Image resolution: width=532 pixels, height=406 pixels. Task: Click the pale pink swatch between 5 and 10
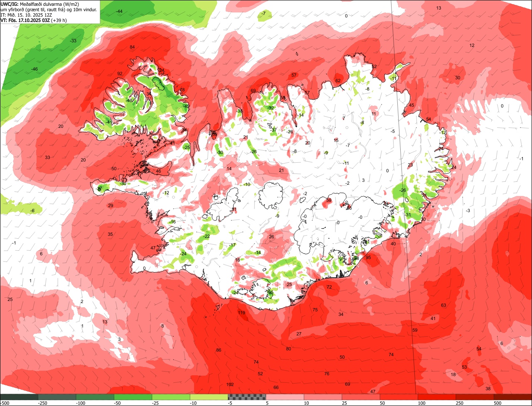[285, 397]
